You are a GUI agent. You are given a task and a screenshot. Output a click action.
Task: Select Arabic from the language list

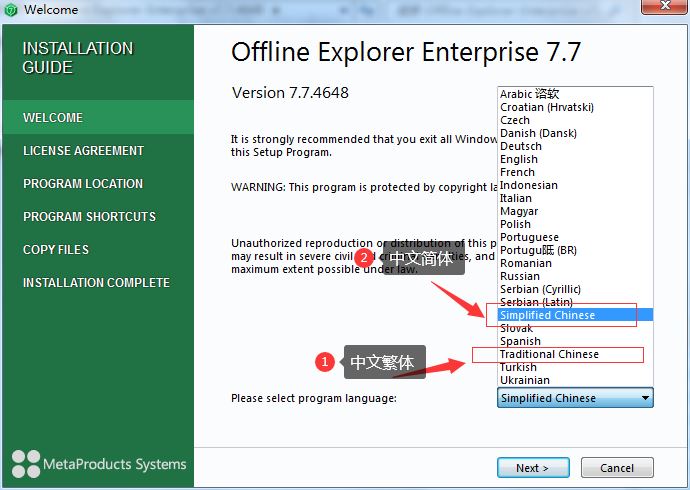pyautogui.click(x=575, y=94)
